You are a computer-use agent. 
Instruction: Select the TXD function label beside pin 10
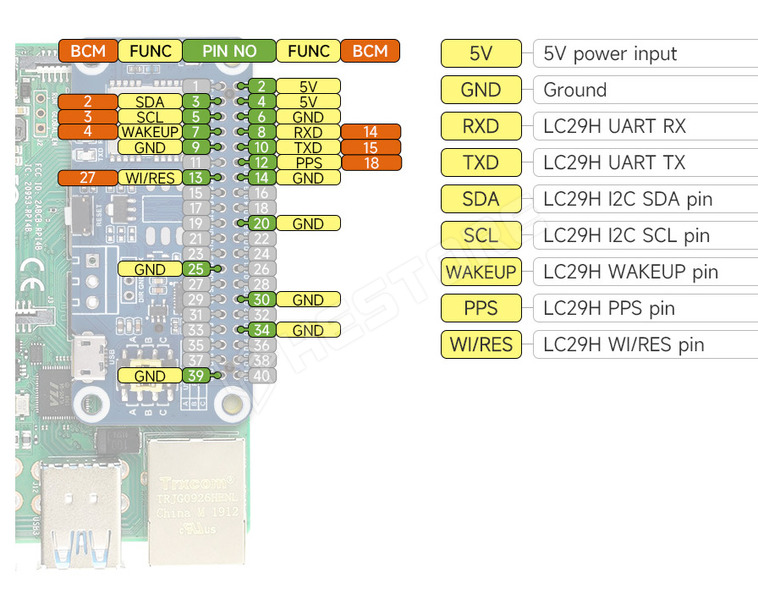click(x=308, y=148)
